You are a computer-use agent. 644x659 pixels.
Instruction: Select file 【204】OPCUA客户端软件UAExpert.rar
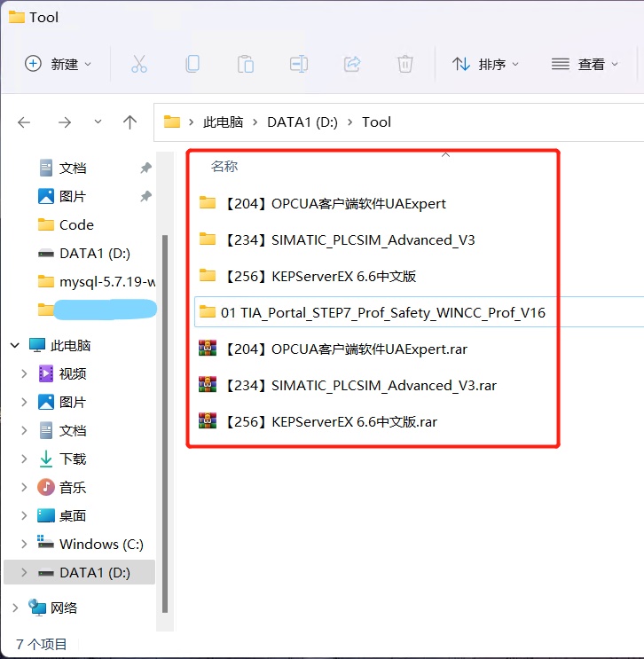click(x=333, y=349)
